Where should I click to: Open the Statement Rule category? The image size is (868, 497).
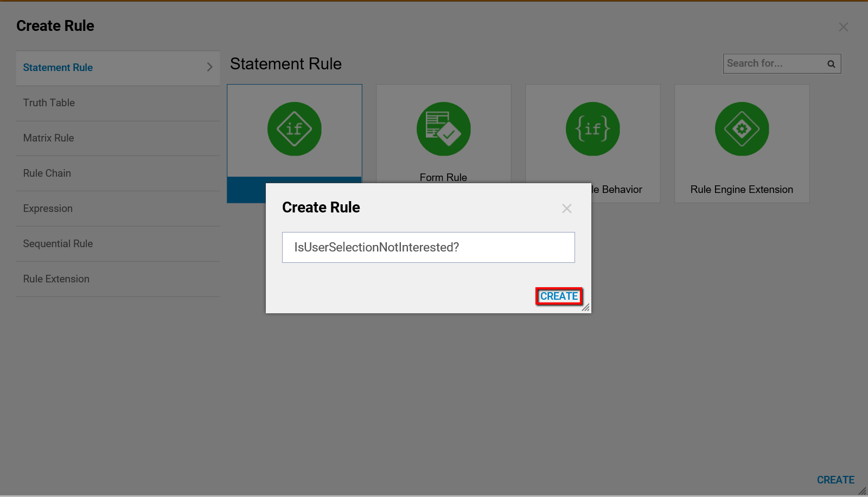tap(118, 68)
